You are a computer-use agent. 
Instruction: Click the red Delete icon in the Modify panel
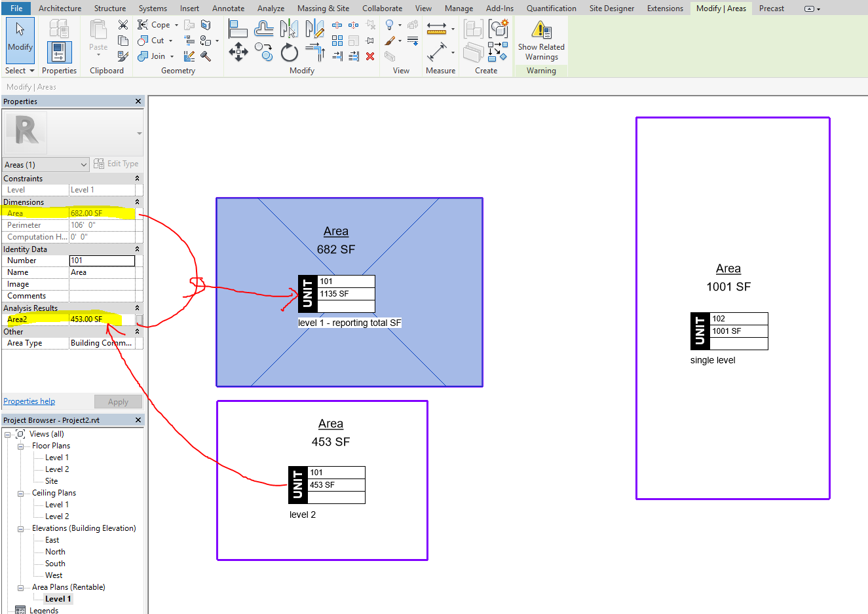pos(371,57)
